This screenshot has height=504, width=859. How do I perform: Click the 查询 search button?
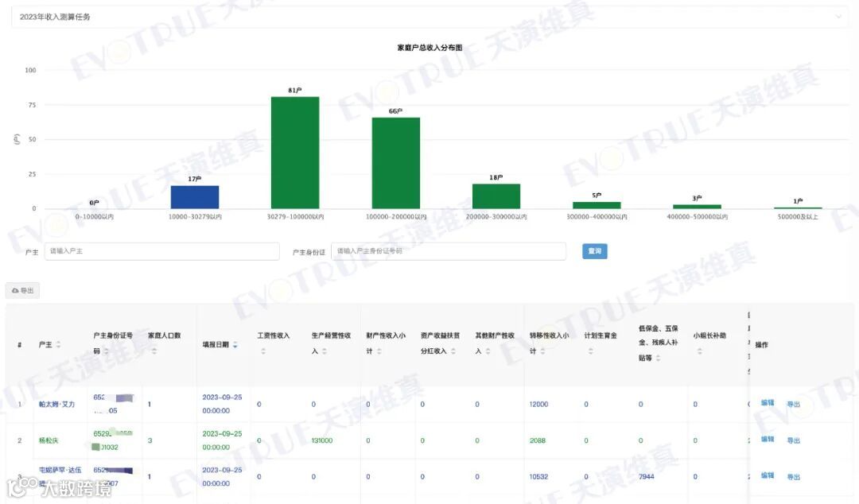pyautogui.click(x=594, y=251)
